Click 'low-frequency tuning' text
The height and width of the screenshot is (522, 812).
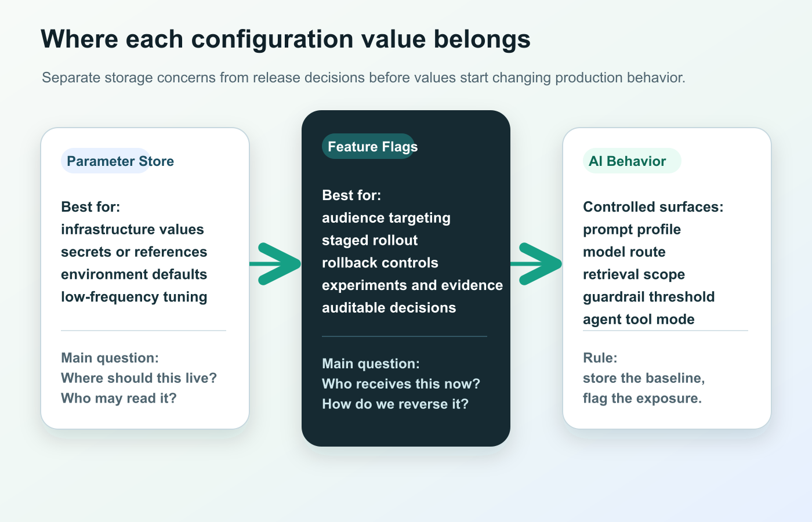click(x=134, y=296)
